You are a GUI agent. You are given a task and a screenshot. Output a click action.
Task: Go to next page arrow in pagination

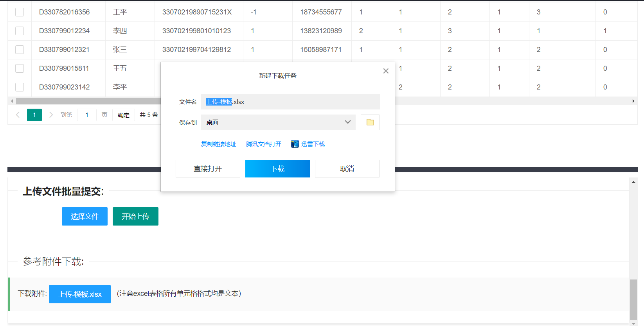51,115
